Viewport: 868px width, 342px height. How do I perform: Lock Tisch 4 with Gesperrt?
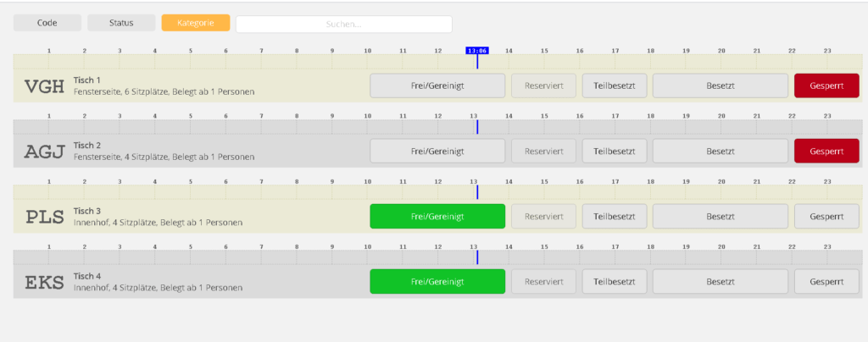coord(826,281)
